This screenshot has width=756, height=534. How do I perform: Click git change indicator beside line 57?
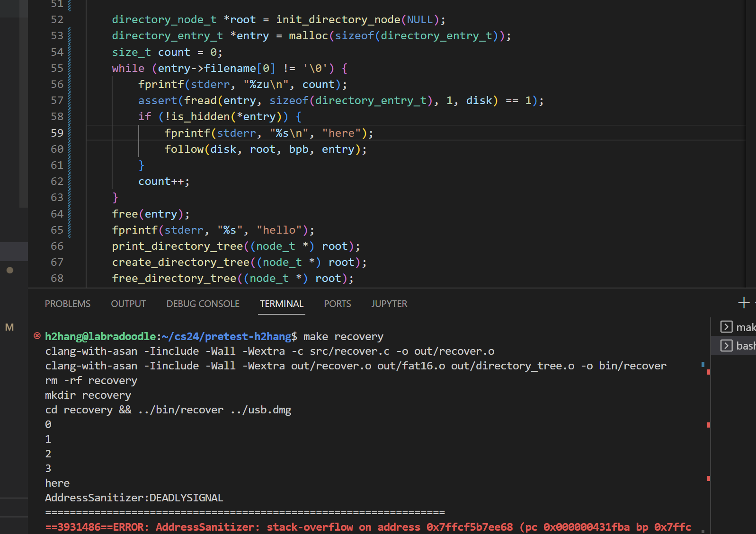coord(70,100)
